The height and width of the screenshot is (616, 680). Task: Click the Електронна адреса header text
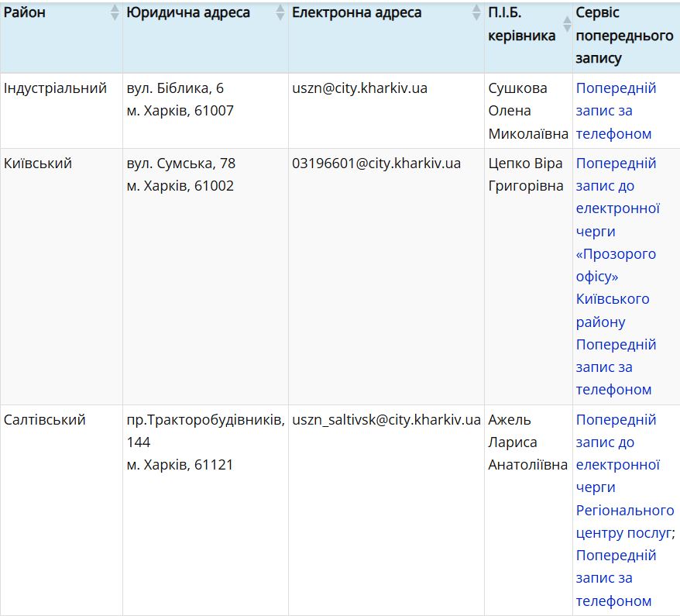[x=356, y=13]
